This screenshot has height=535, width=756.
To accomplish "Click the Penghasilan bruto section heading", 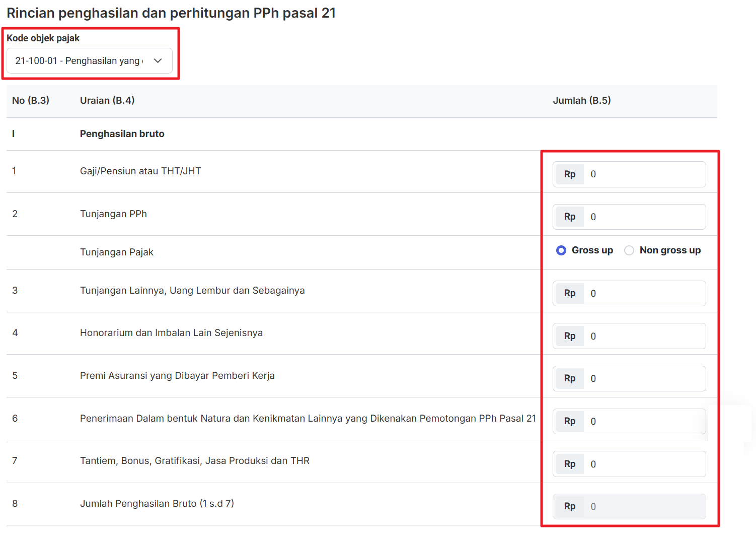I will pyautogui.click(x=122, y=134).
